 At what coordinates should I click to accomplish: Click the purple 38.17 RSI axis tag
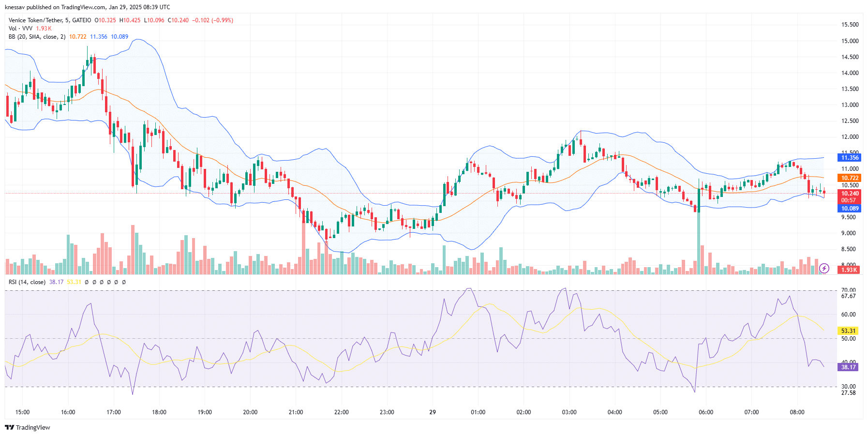click(x=848, y=367)
